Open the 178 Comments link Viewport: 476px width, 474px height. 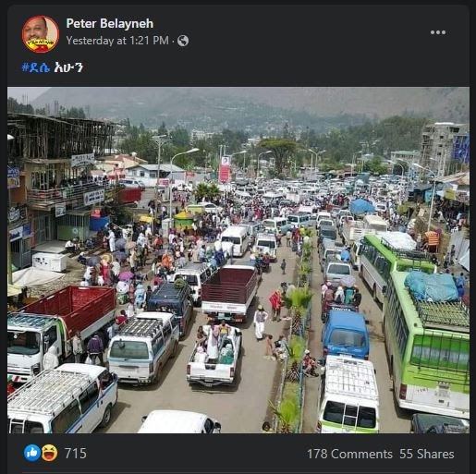[349, 454]
